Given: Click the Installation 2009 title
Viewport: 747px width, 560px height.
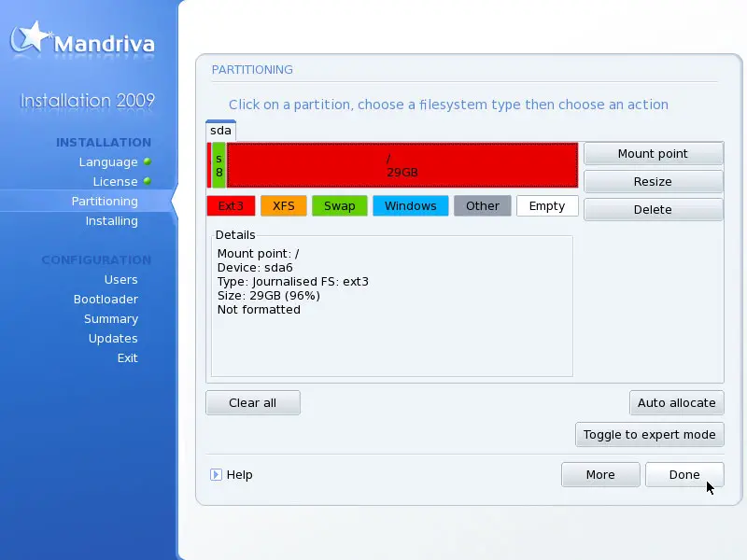Looking at the screenshot, I should (x=87, y=101).
